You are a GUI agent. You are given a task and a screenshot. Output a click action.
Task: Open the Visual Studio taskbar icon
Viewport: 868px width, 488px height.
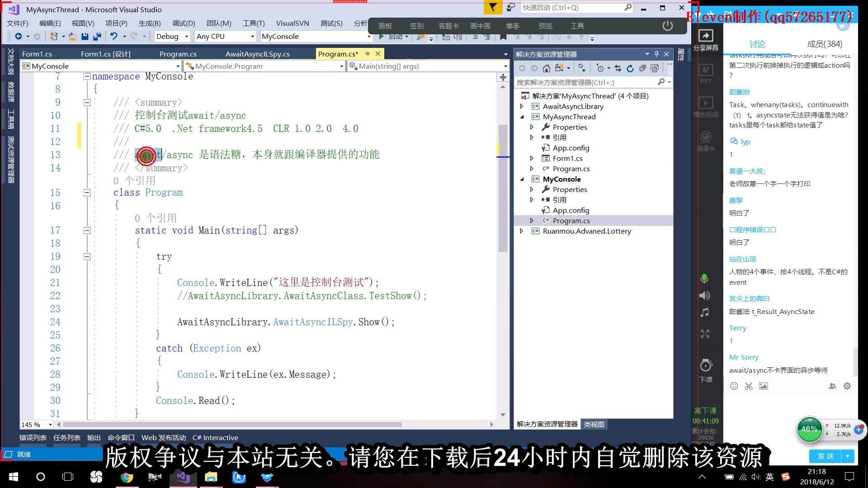click(183, 477)
